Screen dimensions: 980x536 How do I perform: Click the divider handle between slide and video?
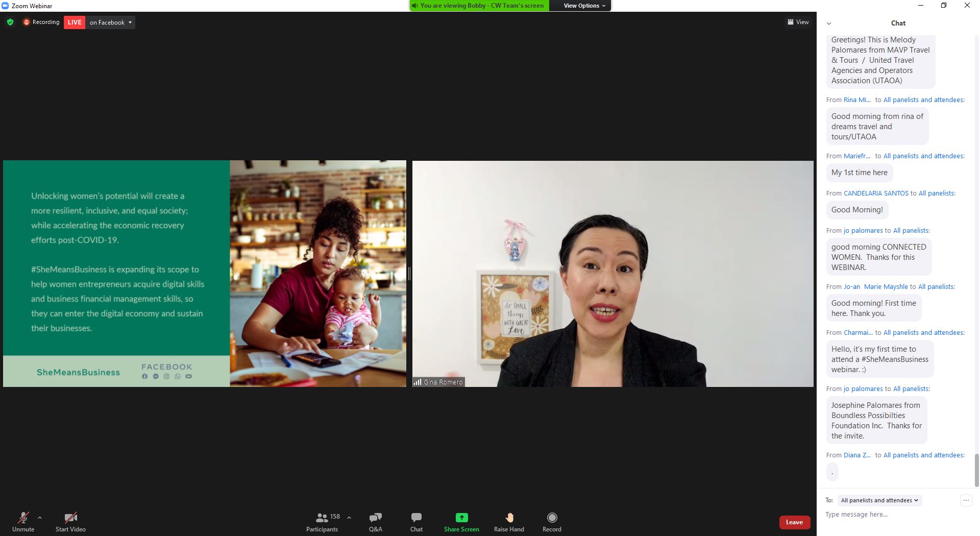point(409,274)
